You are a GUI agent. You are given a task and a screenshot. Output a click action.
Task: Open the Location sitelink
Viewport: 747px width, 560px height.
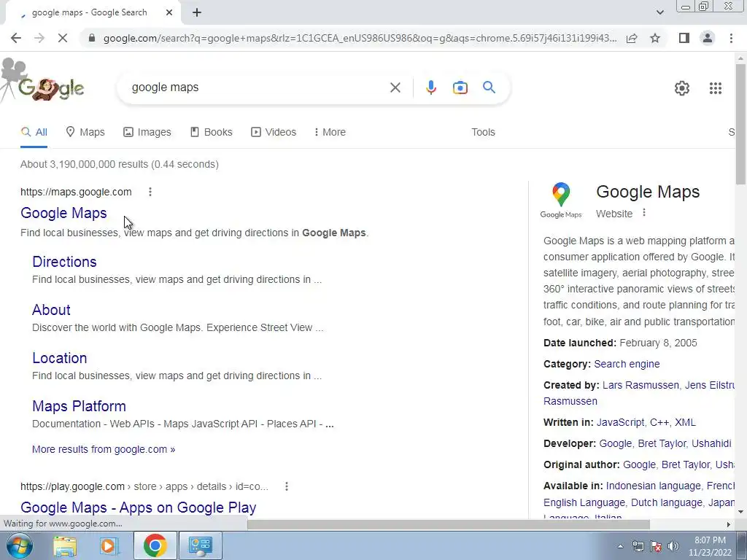[60, 358]
